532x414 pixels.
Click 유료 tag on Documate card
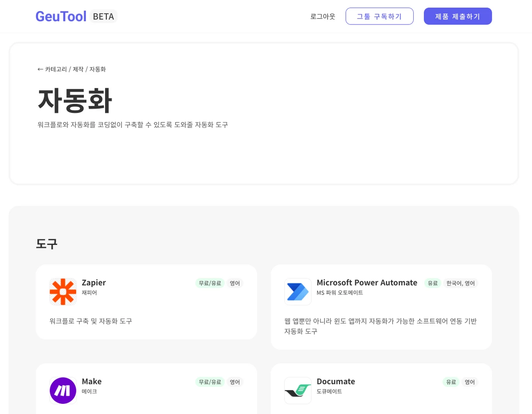pyautogui.click(x=451, y=382)
